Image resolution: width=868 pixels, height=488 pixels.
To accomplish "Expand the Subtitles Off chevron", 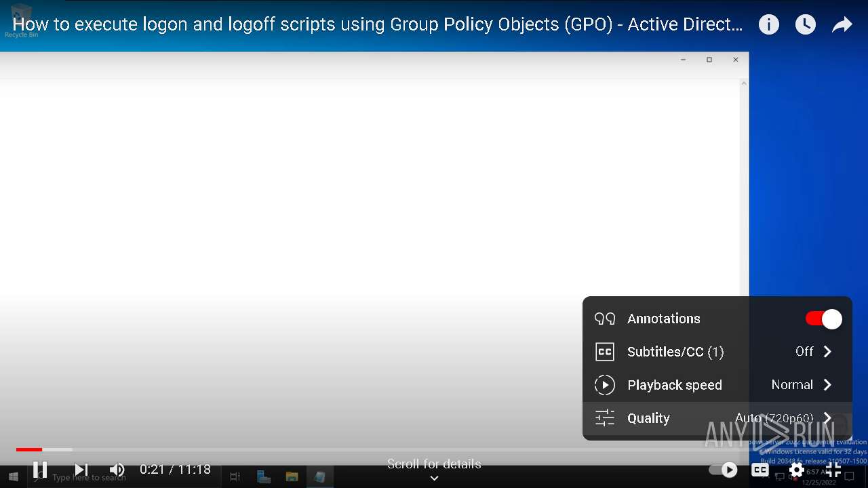I will 827,352.
